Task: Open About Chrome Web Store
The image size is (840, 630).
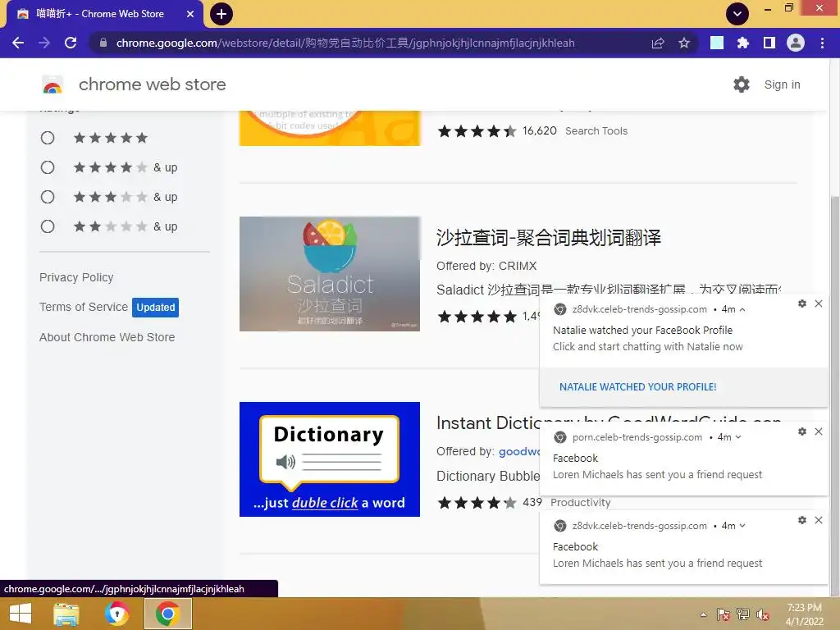Action: click(107, 337)
